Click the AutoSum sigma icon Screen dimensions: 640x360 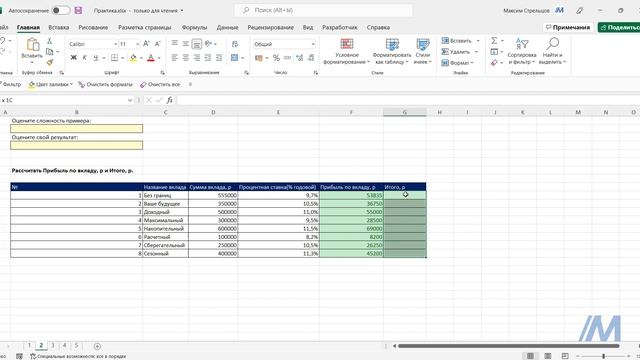[494, 40]
